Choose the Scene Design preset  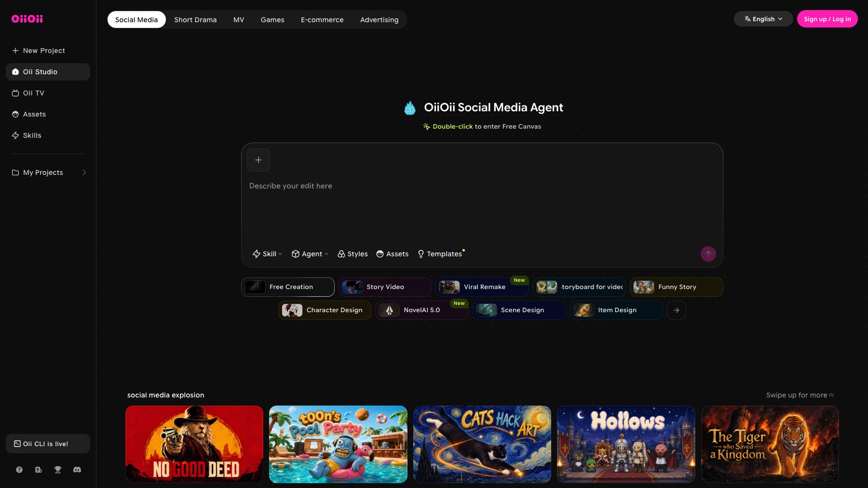click(519, 310)
